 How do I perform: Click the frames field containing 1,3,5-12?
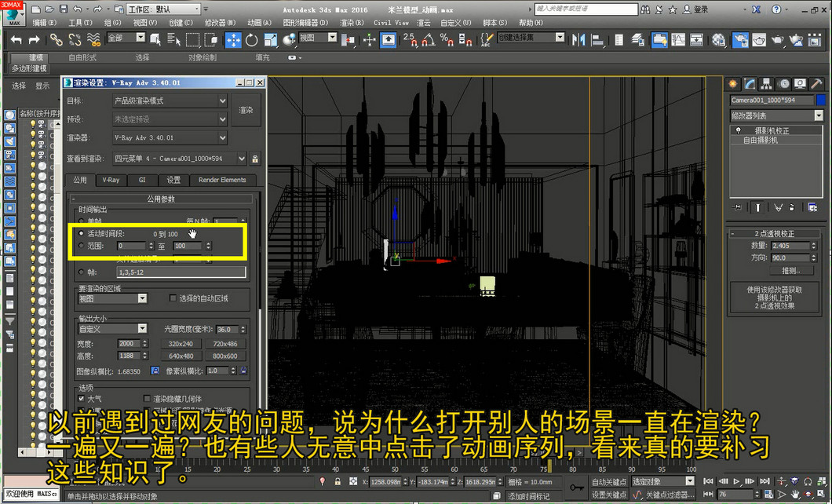pyautogui.click(x=181, y=272)
